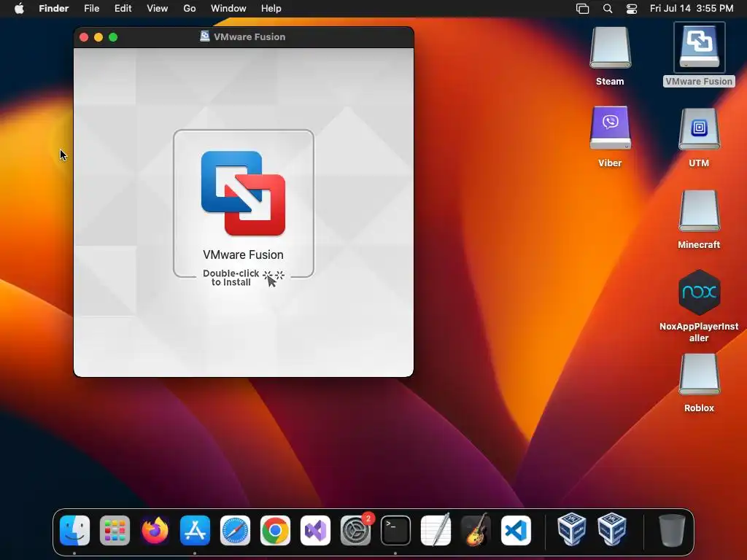This screenshot has height=560, width=747.
Task: Open the first VirtualBox icon in Dock
Action: (571, 529)
